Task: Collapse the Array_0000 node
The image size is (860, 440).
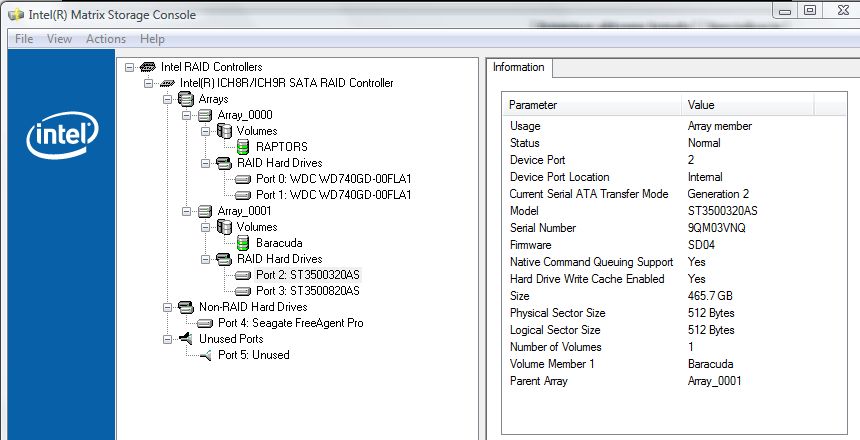Action: (x=186, y=115)
